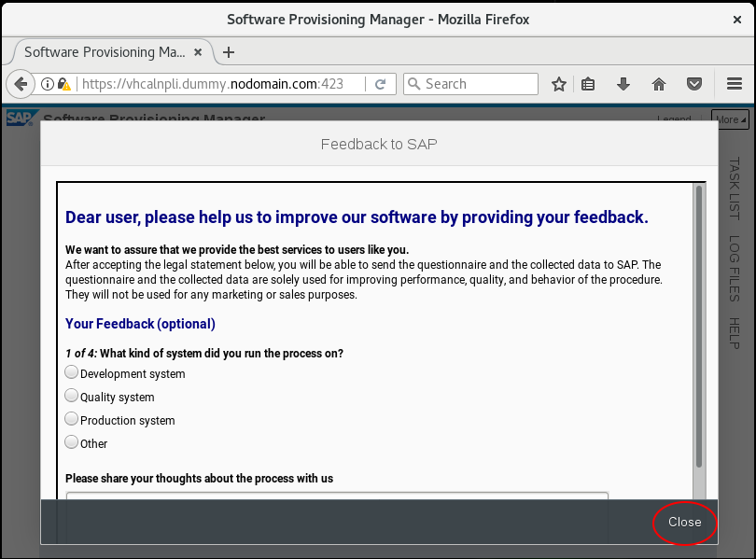The height and width of the screenshot is (559, 756).
Task: Click the Legend link behind the dialog
Action: pyautogui.click(x=674, y=119)
